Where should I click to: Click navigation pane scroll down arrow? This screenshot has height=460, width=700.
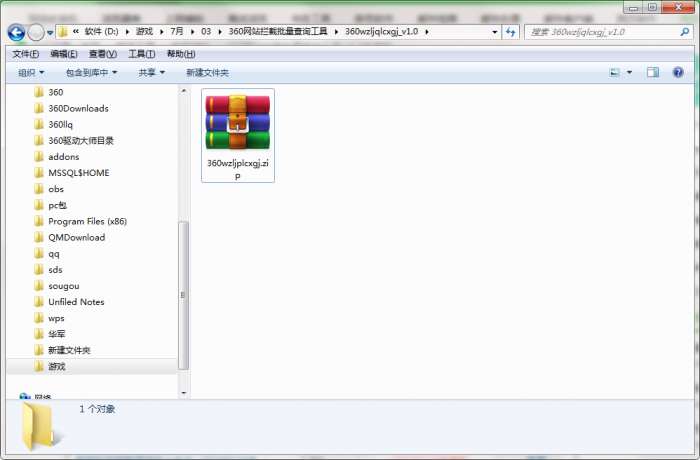(x=183, y=393)
